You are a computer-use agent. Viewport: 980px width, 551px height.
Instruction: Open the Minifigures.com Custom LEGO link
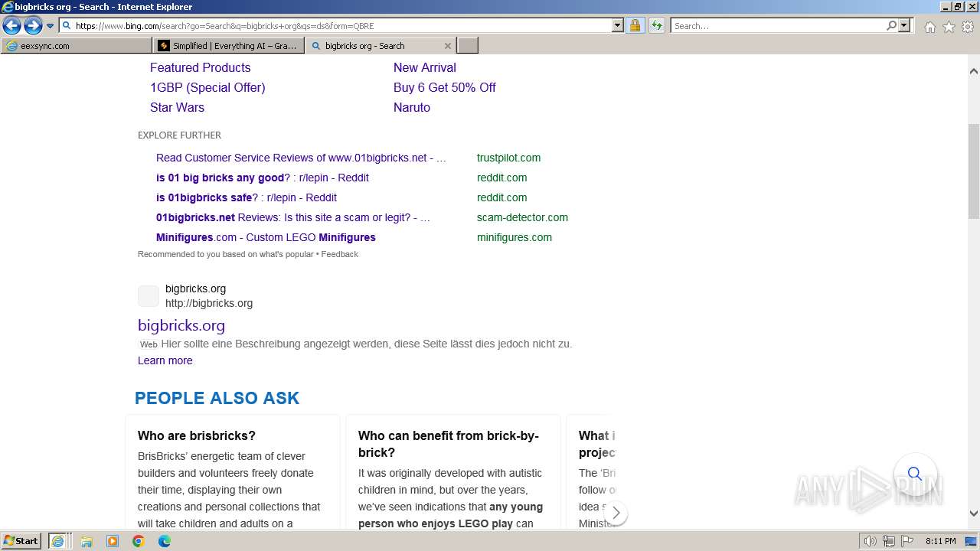point(266,237)
